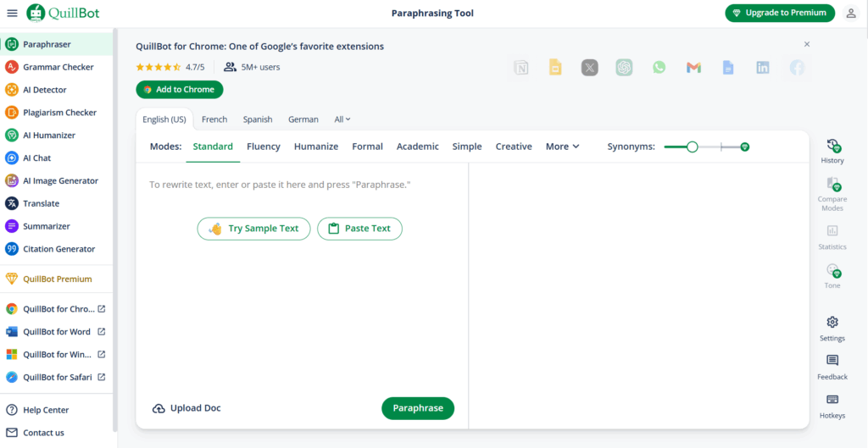Switch to French language tab
This screenshot has width=868, height=448.
[214, 119]
